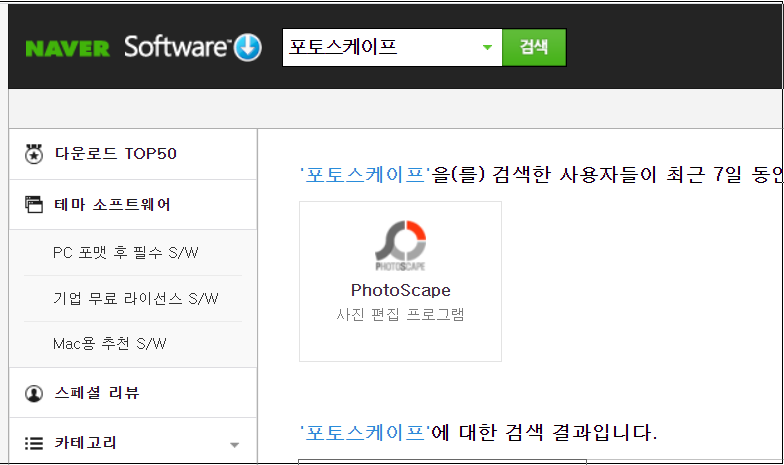Click the NAVER logo
Image resolution: width=784 pixels, height=465 pixels.
68,48
